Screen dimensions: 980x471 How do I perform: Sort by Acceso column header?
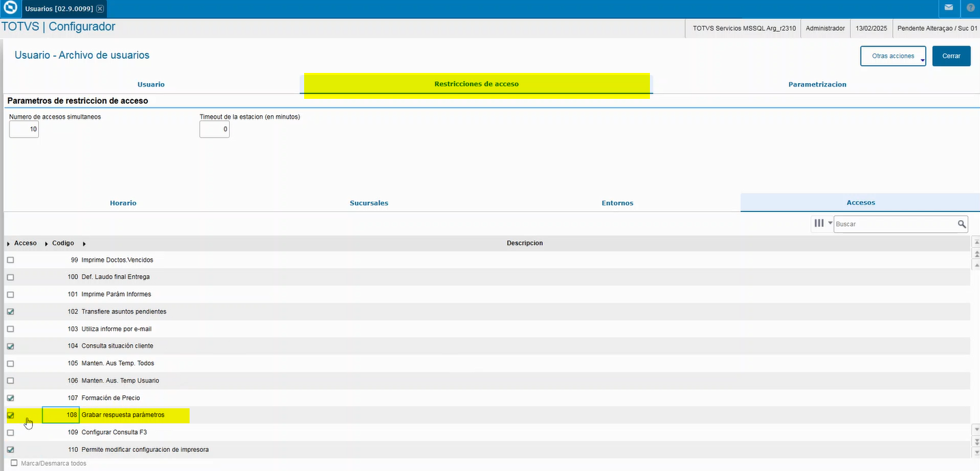coord(25,243)
